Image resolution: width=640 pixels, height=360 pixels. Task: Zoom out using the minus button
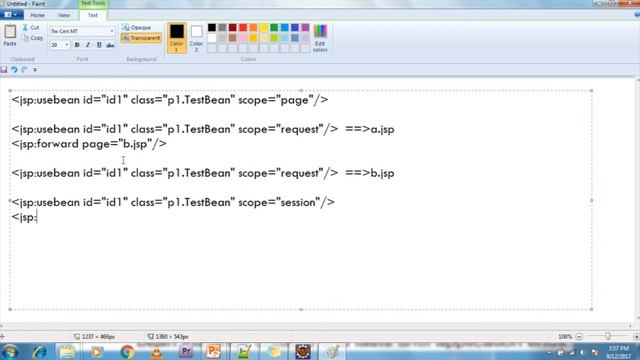[x=579, y=337]
